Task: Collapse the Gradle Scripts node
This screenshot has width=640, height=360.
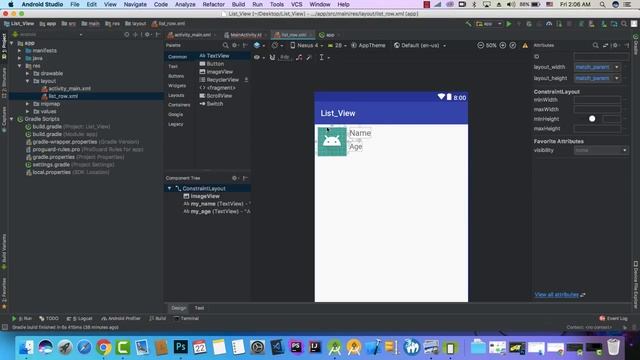Action: 12,119
